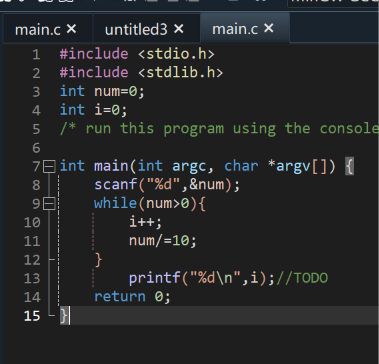This screenshot has height=364, width=379.
Task: Click the '#include <stdio.h>' line
Action: coord(137,54)
